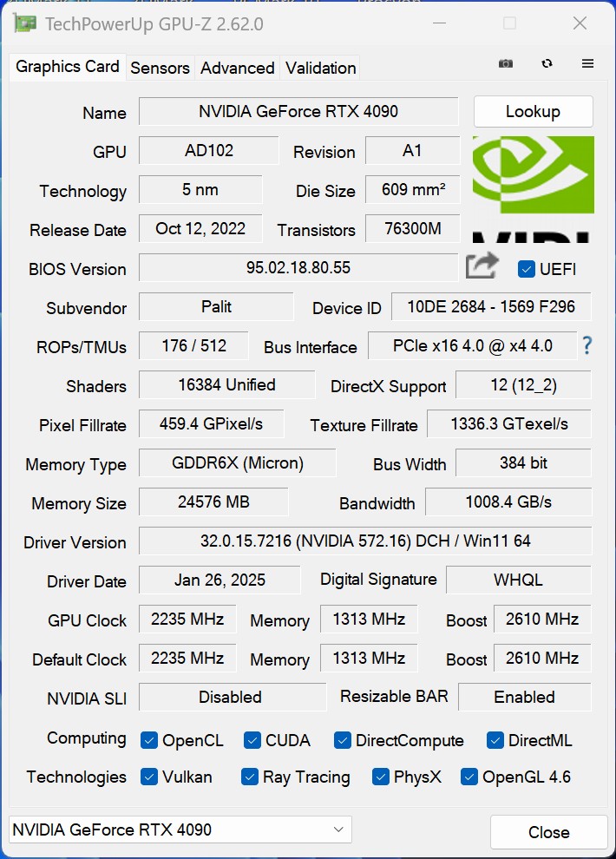The width and height of the screenshot is (616, 859).
Task: Click the GPU-Z app icon in title bar
Action: (x=25, y=23)
